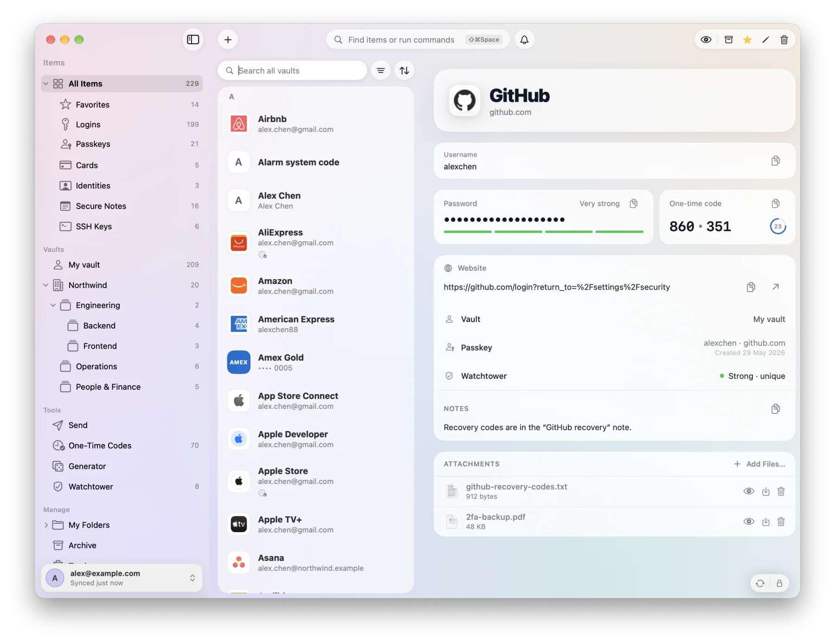Select Favorites in sidebar
The image size is (835, 644).
click(122, 105)
